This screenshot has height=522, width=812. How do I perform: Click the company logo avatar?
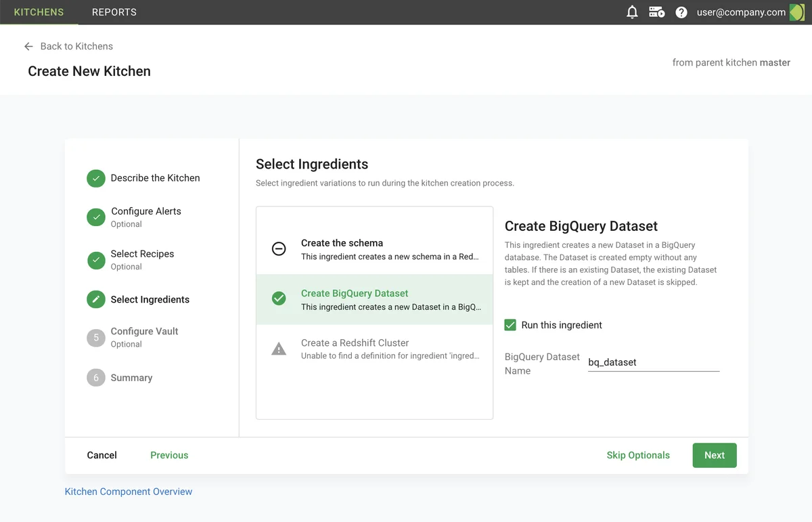[x=796, y=12]
